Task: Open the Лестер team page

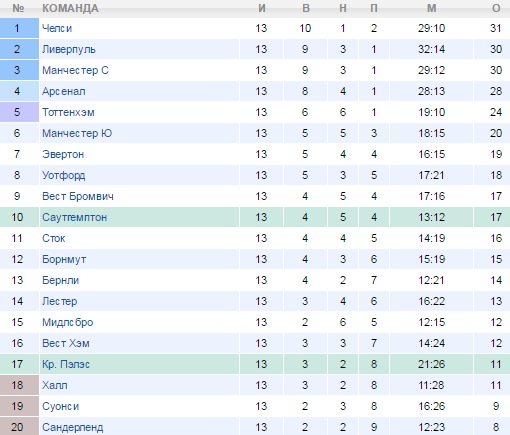Action: (x=60, y=301)
